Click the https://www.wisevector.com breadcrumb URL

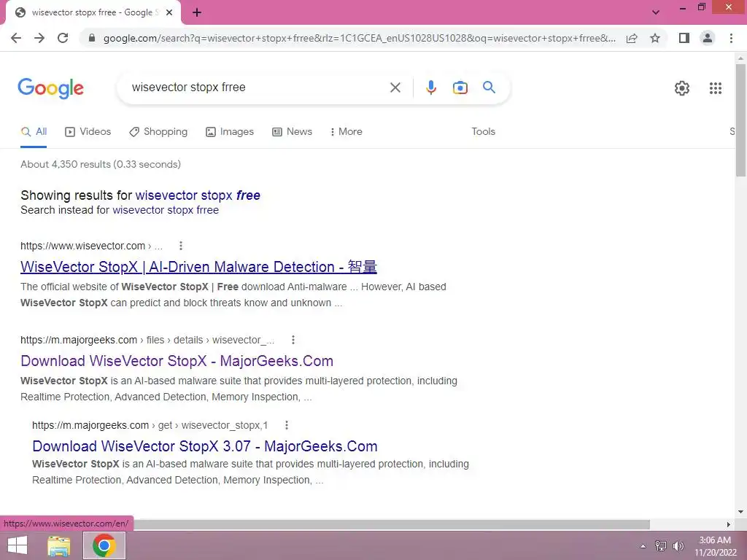91,246
